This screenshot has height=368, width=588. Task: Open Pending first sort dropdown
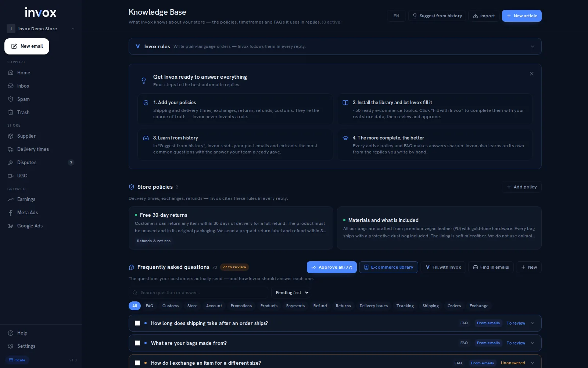coord(291,293)
